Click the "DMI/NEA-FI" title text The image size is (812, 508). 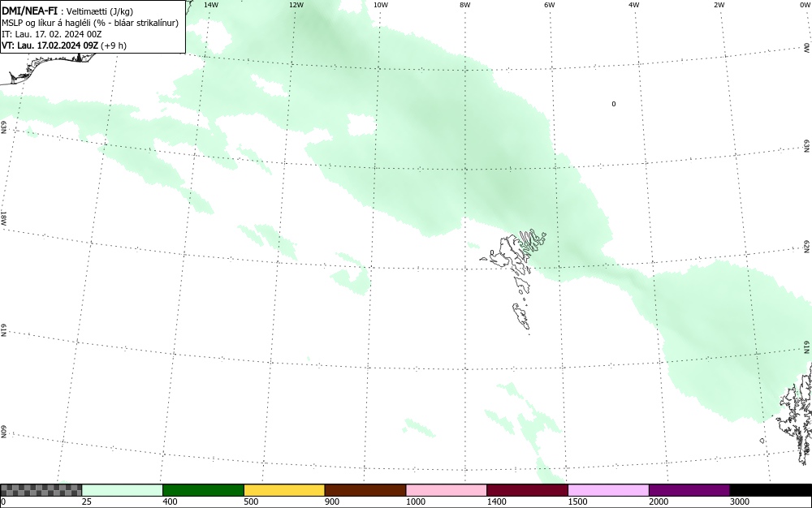point(29,11)
